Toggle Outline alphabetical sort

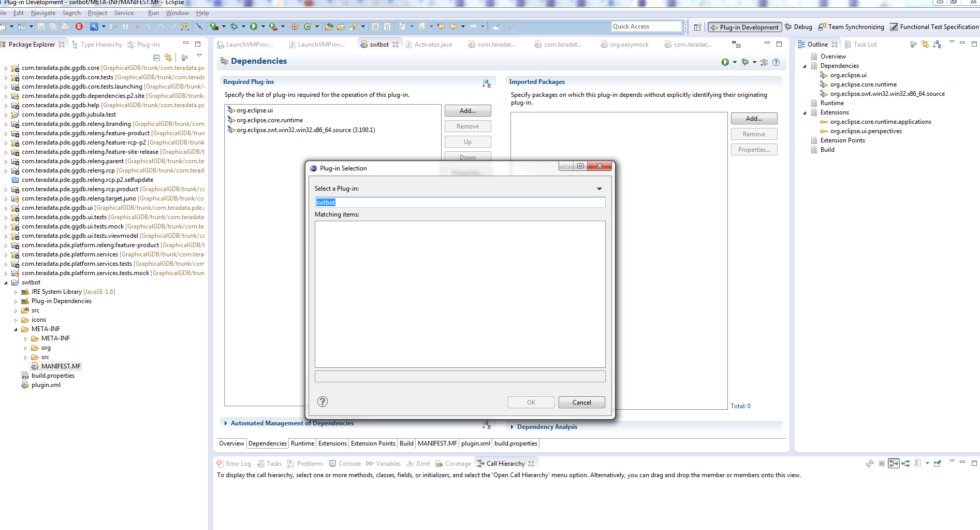937,45
